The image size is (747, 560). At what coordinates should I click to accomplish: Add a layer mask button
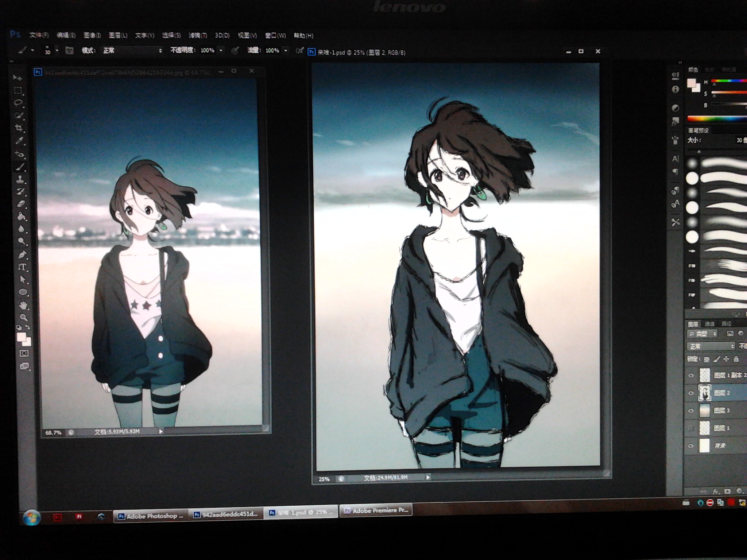727,491
